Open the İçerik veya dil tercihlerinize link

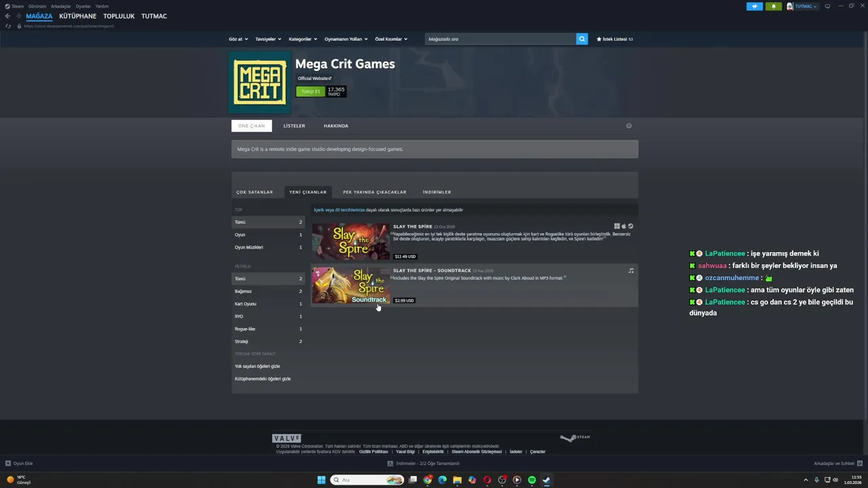point(339,210)
